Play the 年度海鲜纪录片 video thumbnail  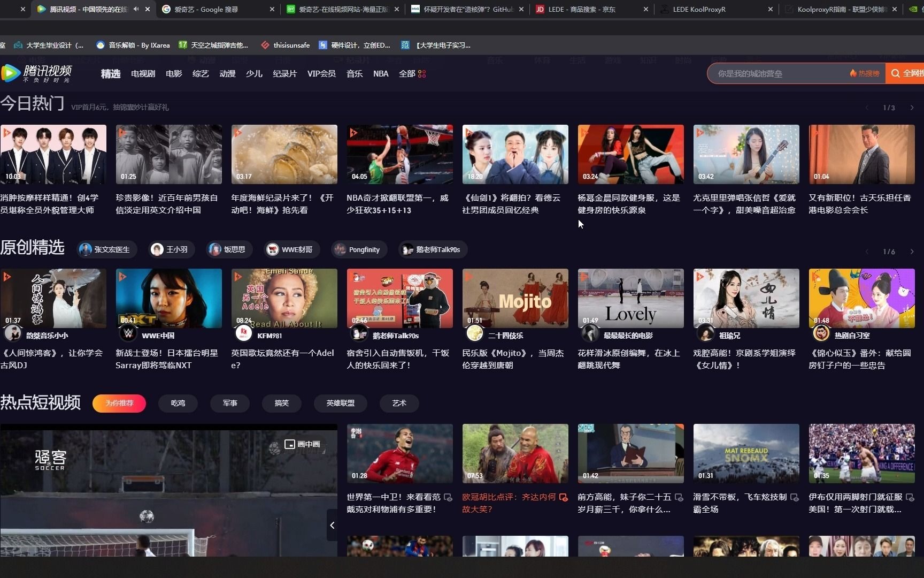pyautogui.click(x=284, y=154)
